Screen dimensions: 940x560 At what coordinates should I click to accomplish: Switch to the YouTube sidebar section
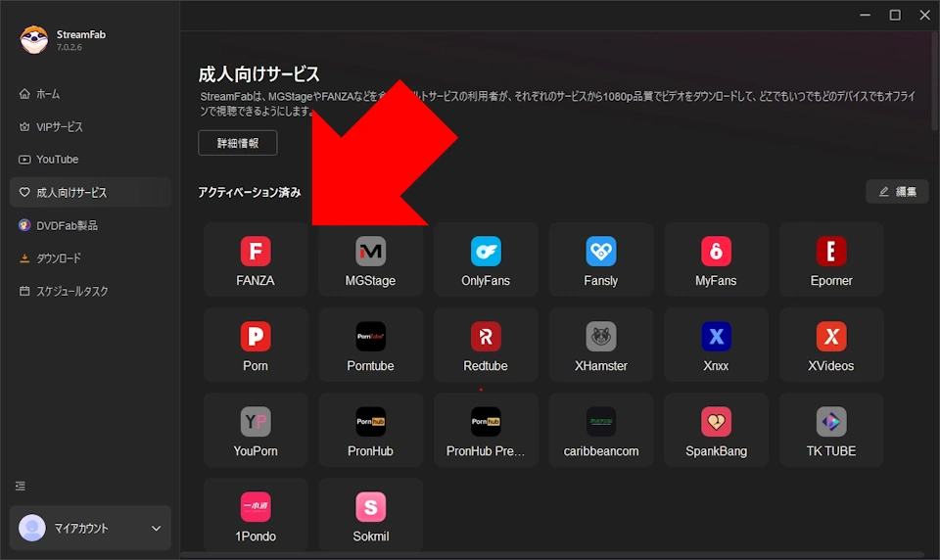(x=90, y=160)
